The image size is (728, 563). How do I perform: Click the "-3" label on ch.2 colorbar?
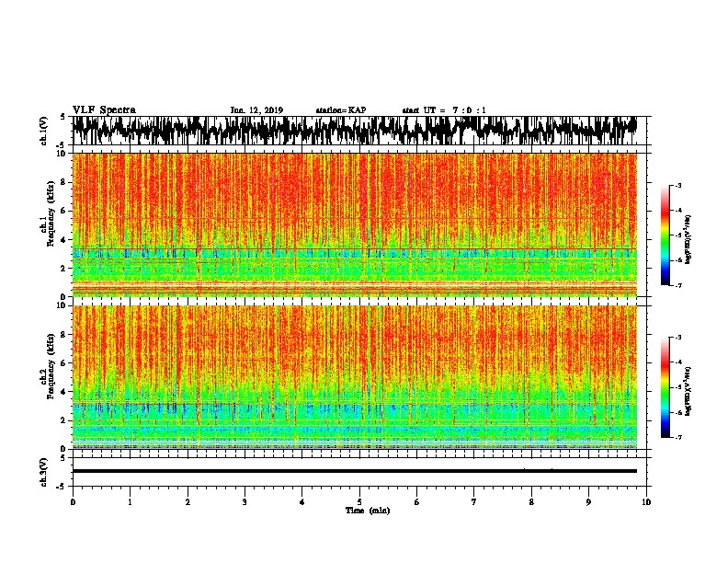point(677,338)
